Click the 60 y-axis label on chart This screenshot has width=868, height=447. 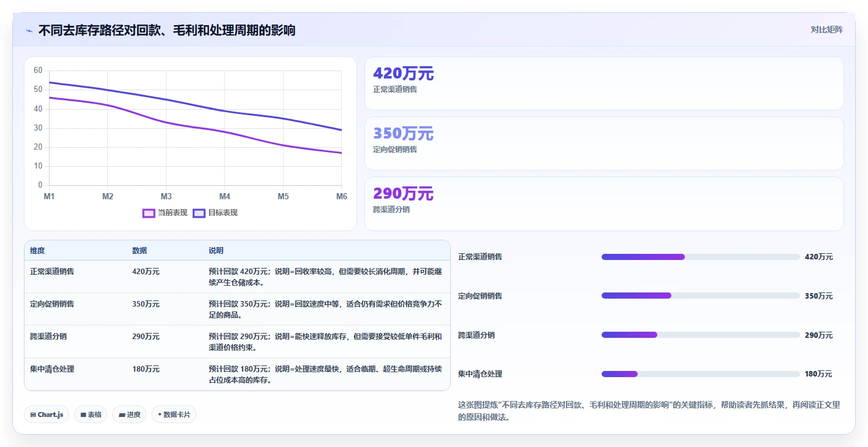[x=38, y=71]
